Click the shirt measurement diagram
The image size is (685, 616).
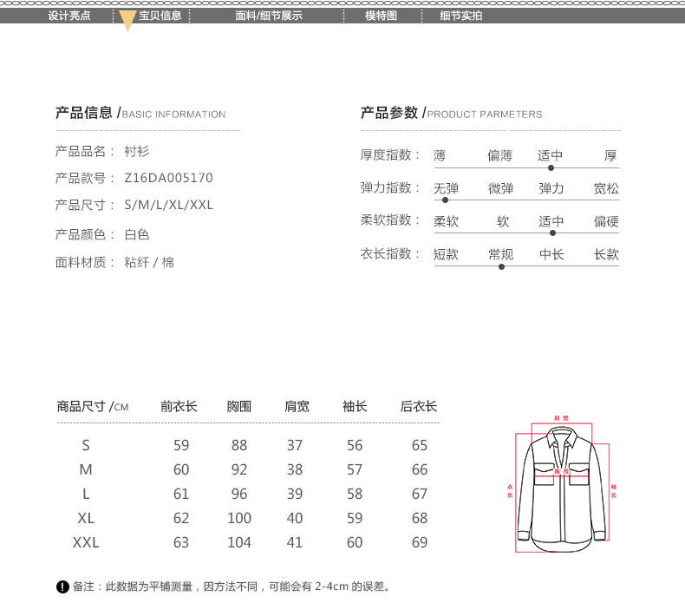tap(562, 488)
